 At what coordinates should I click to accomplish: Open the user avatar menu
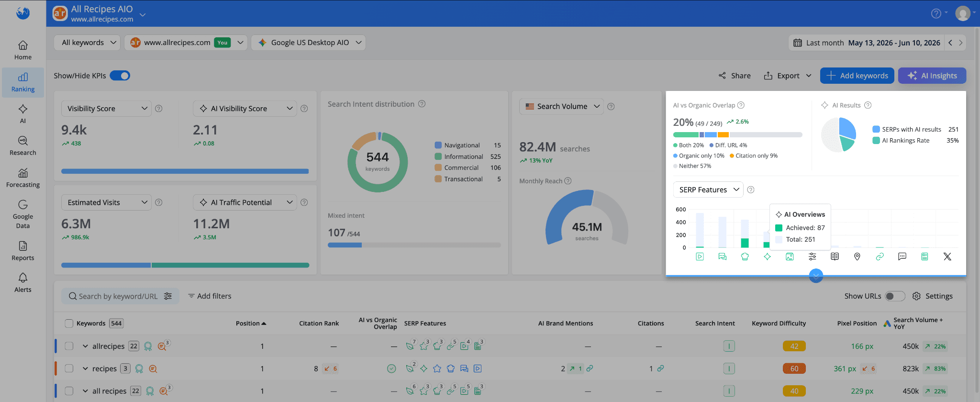pos(963,13)
